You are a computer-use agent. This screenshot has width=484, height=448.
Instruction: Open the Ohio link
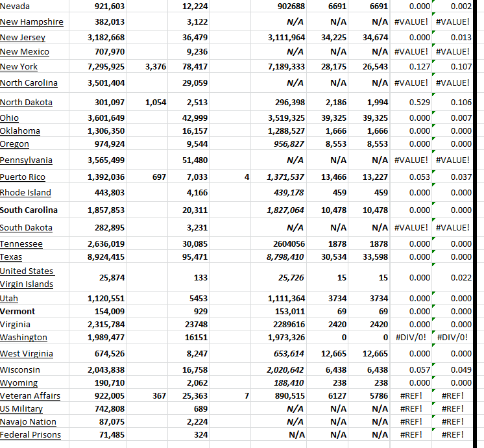click(x=9, y=118)
